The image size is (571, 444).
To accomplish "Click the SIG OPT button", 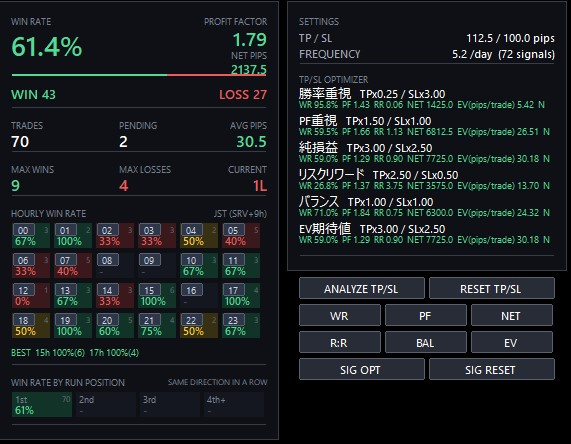I will coord(362,369).
